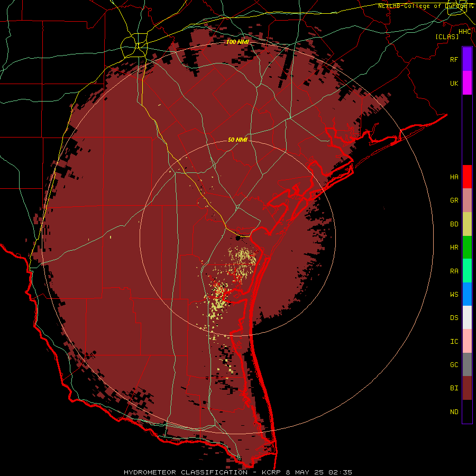476x476 pixels.
Task: Click the 'HR' legend label
Action: 454,248
